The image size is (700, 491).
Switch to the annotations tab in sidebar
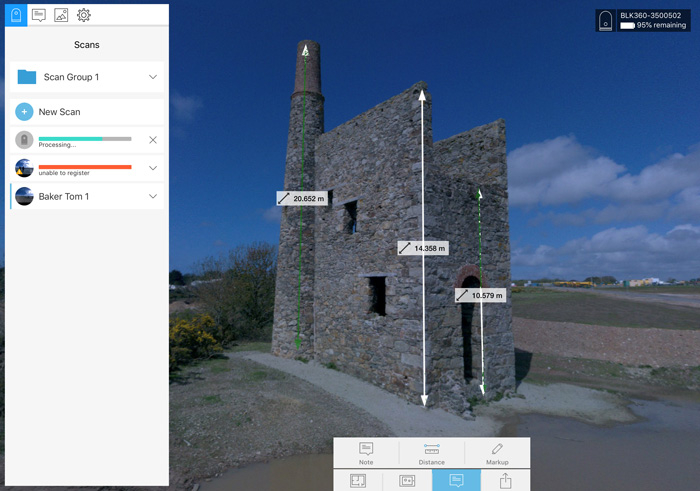(x=39, y=15)
